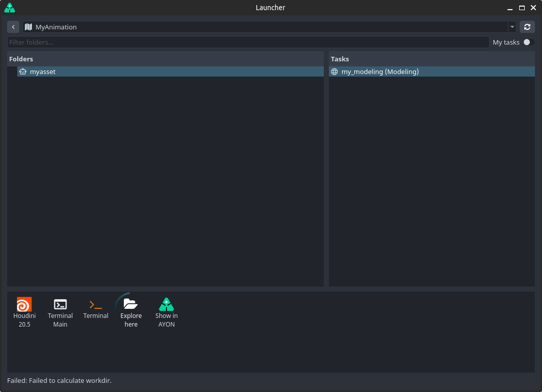The image size is (542, 392).
Task: Minimize the Launcher window
Action: point(510,8)
